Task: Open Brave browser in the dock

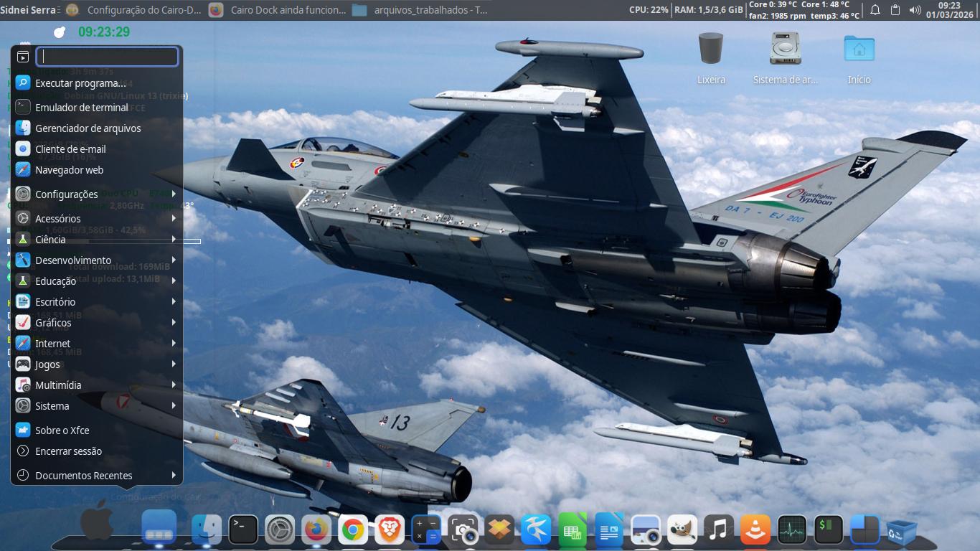Action: pos(389,530)
